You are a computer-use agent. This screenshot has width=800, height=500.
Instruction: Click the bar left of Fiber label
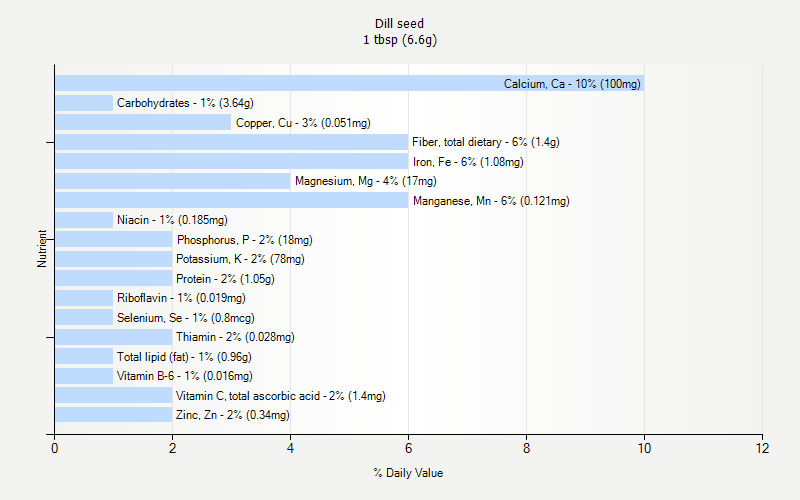pyautogui.click(x=232, y=142)
